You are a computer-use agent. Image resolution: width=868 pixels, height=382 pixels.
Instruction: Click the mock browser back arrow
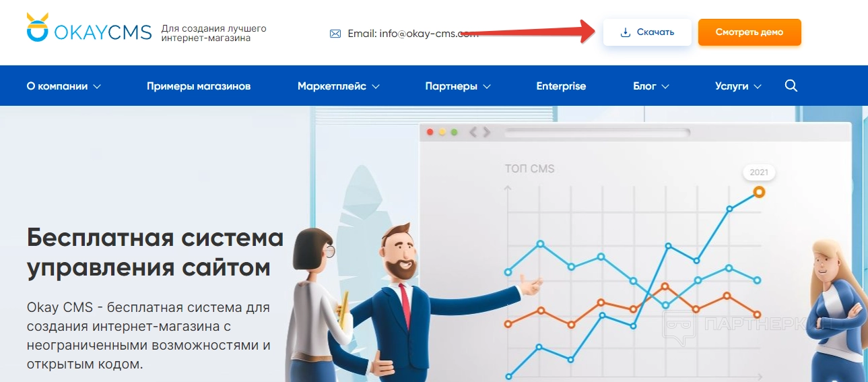tap(473, 132)
